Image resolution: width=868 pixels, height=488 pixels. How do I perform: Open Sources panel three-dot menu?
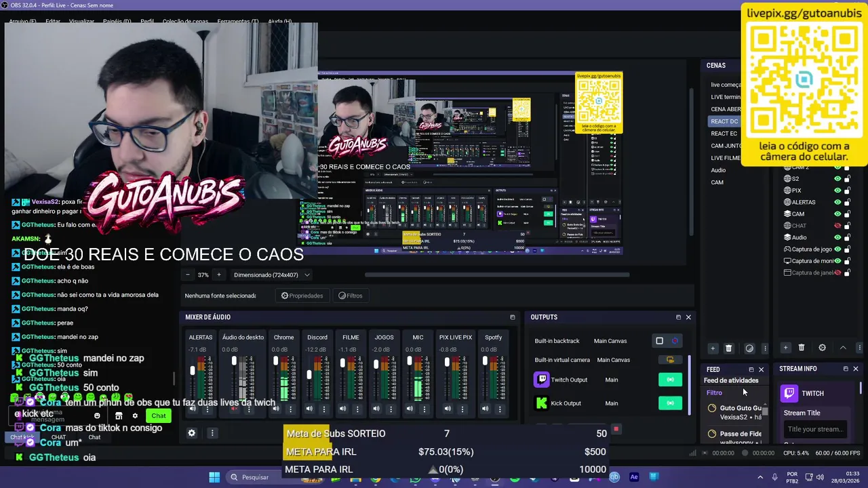point(860,348)
